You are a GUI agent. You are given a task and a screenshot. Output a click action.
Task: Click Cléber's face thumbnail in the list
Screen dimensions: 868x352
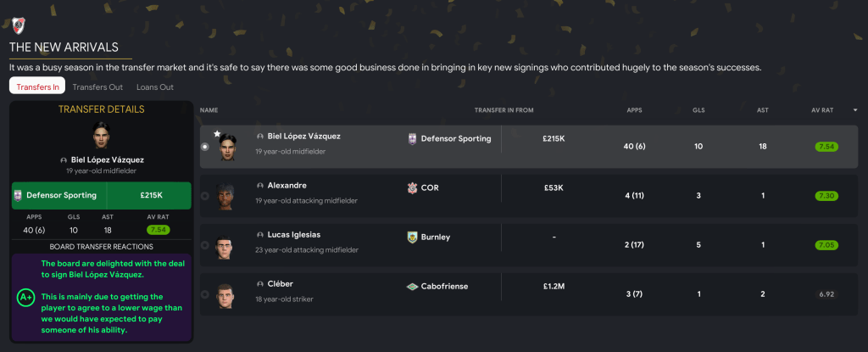[x=224, y=294]
